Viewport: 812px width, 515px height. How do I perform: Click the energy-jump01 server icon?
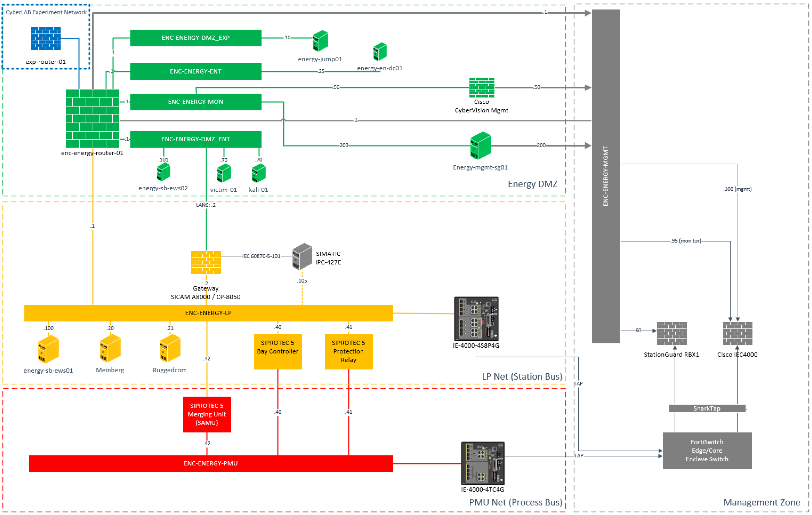pyautogui.click(x=320, y=41)
